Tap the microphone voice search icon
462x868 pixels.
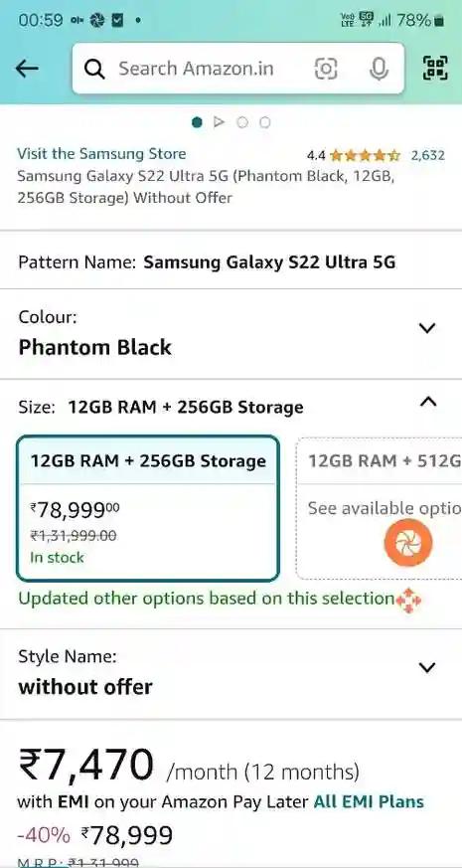click(x=379, y=69)
